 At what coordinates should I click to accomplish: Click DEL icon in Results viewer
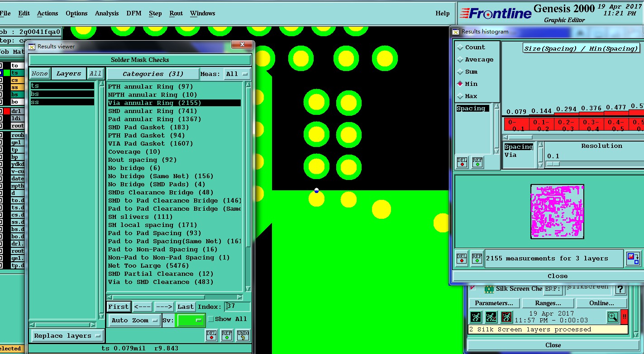click(211, 335)
